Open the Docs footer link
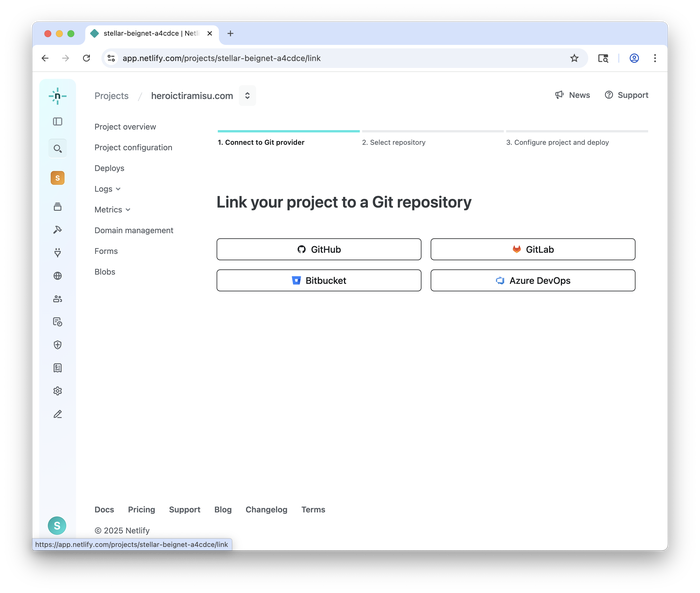Viewport: 700px width, 593px height. [104, 509]
